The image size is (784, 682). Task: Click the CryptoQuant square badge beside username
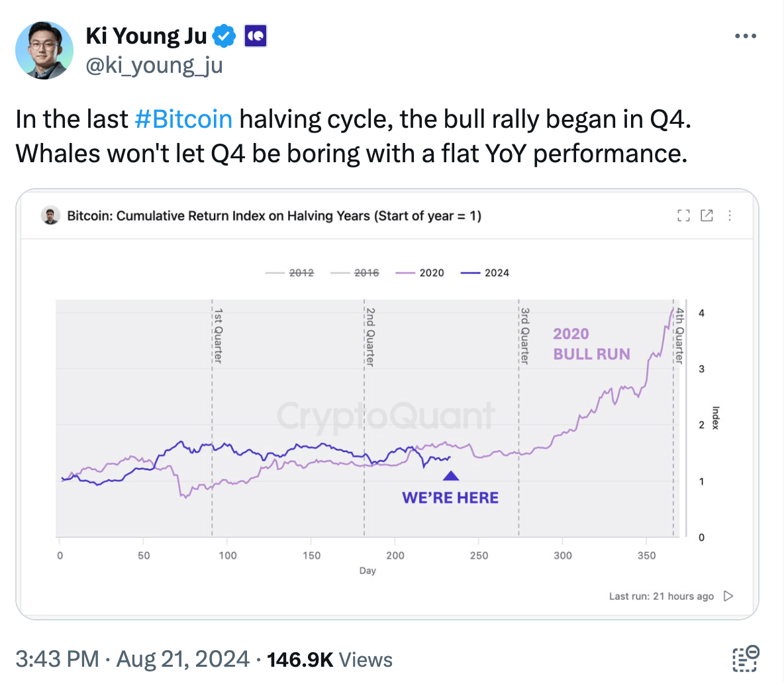[x=254, y=35]
